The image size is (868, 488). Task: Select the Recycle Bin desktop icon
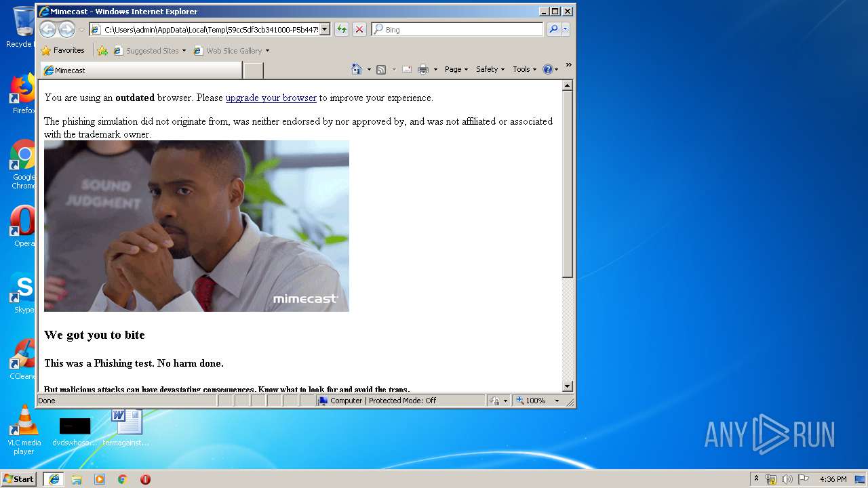(23, 27)
